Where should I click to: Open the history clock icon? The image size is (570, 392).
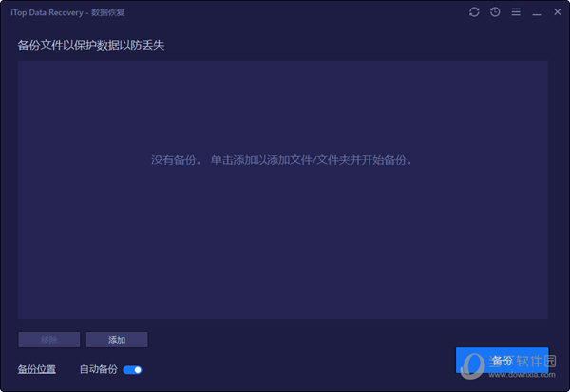(x=495, y=12)
